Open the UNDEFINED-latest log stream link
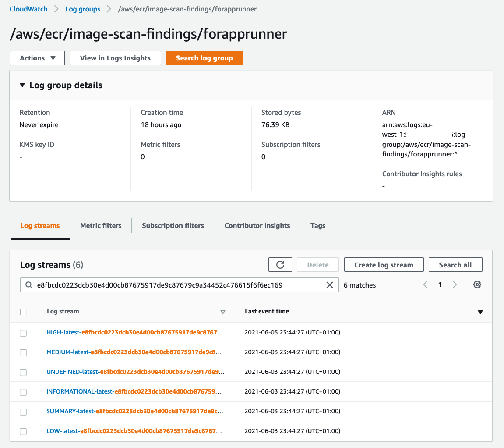504x448 pixels. [x=135, y=372]
